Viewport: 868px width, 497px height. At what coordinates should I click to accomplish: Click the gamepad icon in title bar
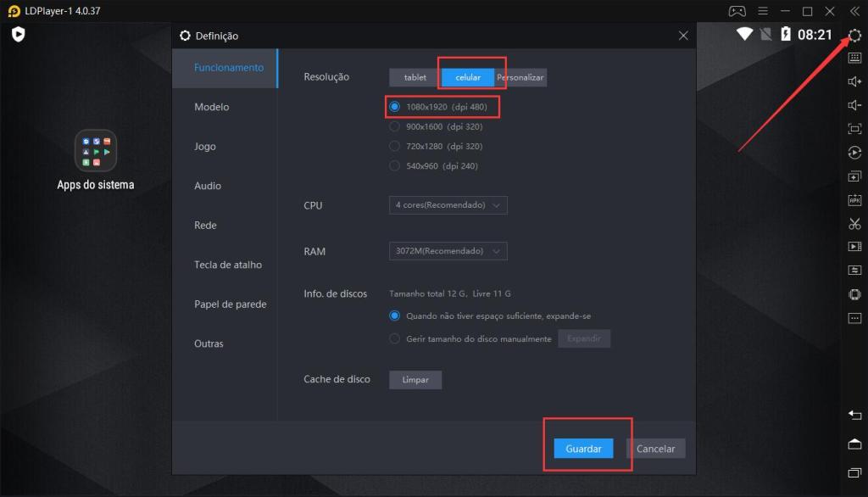[737, 11]
